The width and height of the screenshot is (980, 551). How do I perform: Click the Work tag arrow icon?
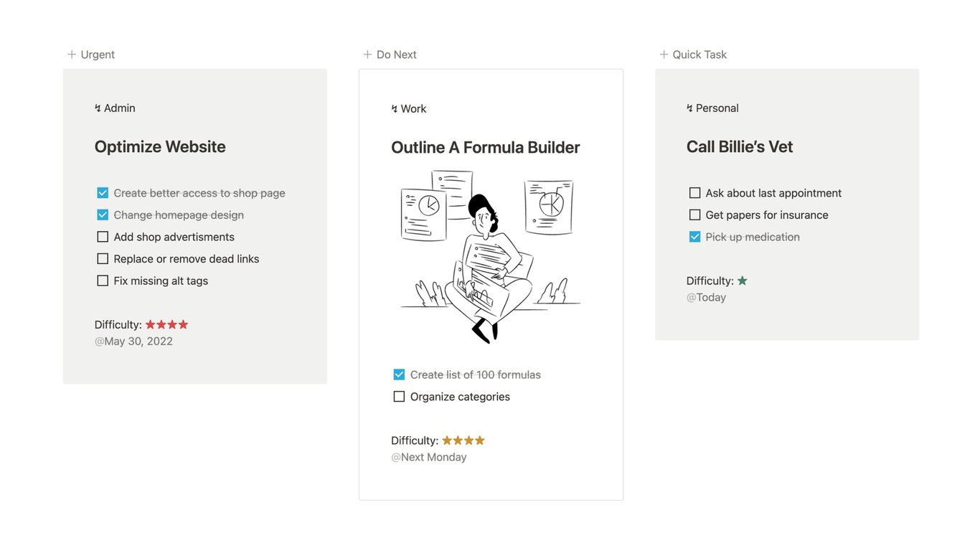[x=394, y=109]
